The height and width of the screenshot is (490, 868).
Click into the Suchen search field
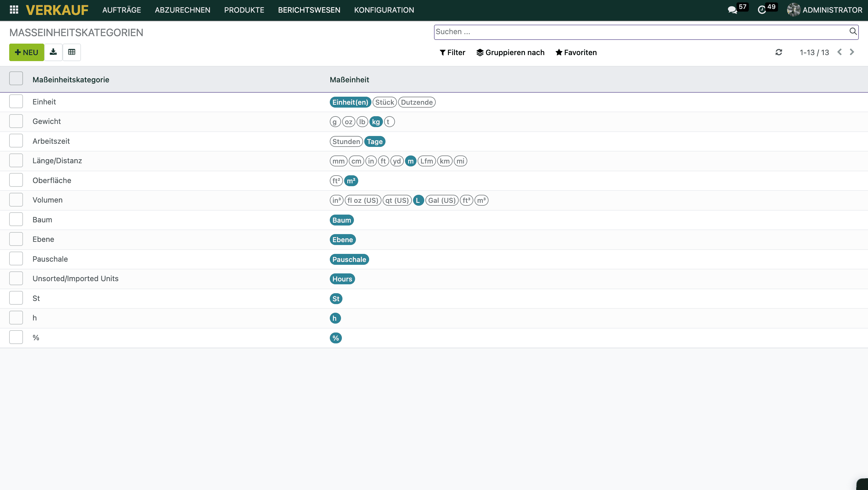click(x=640, y=32)
